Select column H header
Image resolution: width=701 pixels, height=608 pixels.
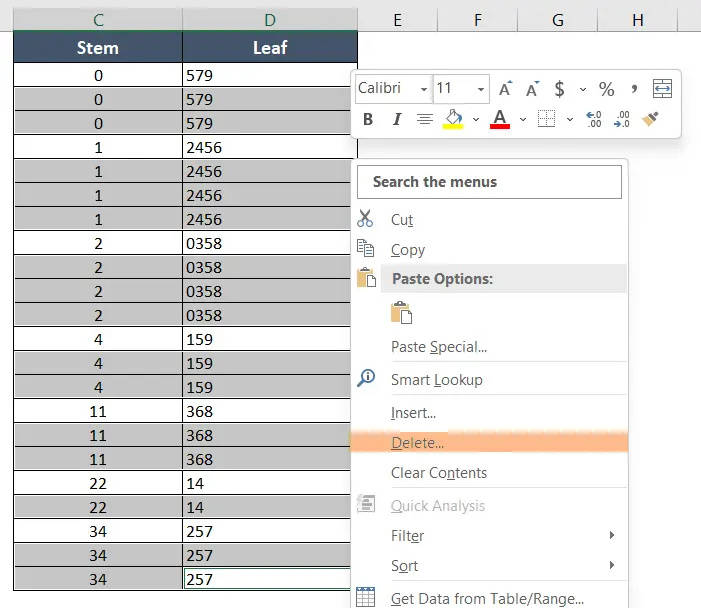click(638, 20)
